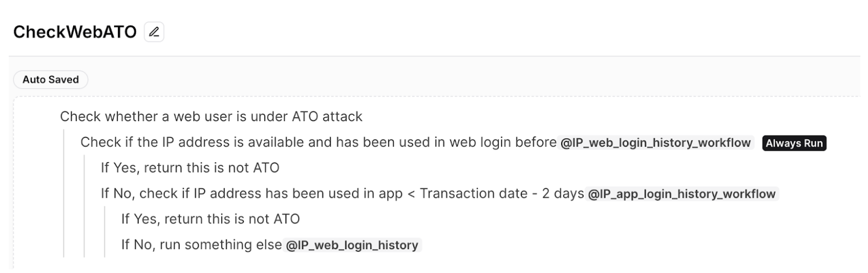Select the innermost nested 'If Yes, return this is not ATO' step
The width and height of the screenshot is (868, 273).
tap(210, 219)
